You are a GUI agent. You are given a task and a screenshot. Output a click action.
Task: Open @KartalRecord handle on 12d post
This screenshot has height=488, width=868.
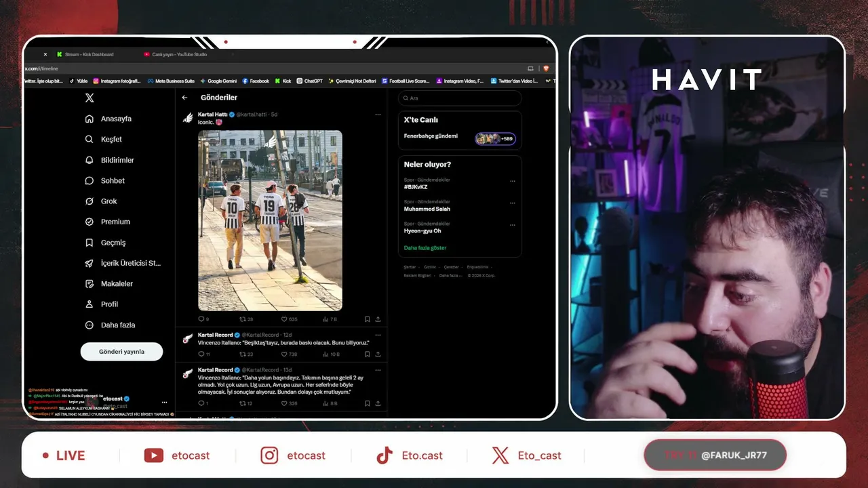pyautogui.click(x=260, y=335)
